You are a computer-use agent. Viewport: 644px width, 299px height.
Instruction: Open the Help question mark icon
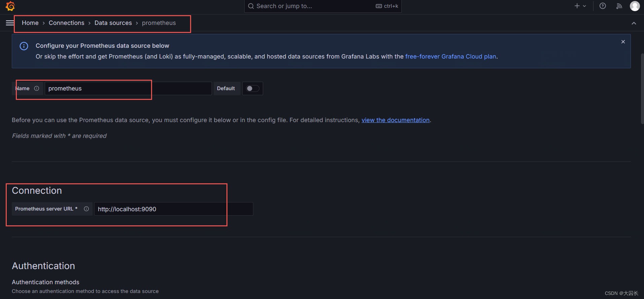pos(603,6)
